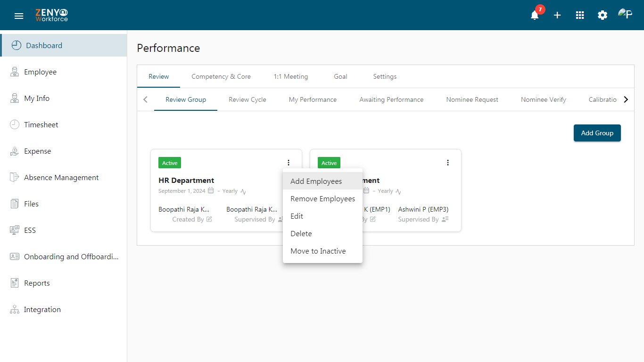Open the apps grid launcher

coord(580,15)
